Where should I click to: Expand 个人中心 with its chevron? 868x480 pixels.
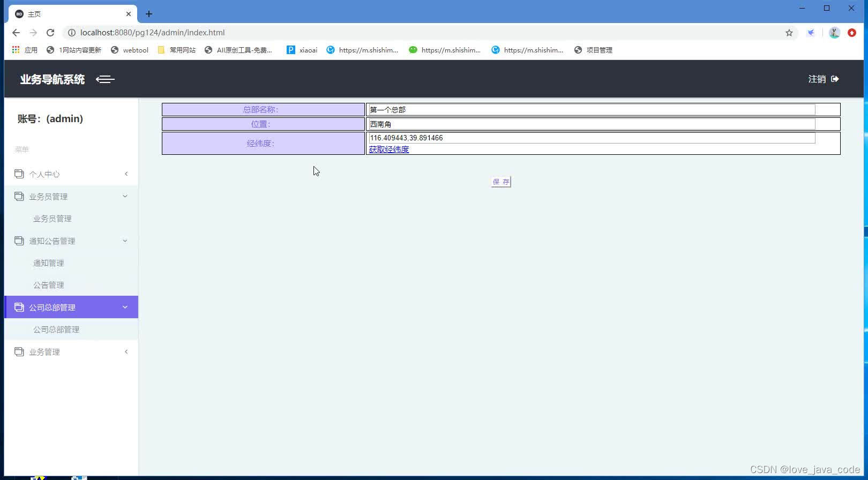[126, 174]
